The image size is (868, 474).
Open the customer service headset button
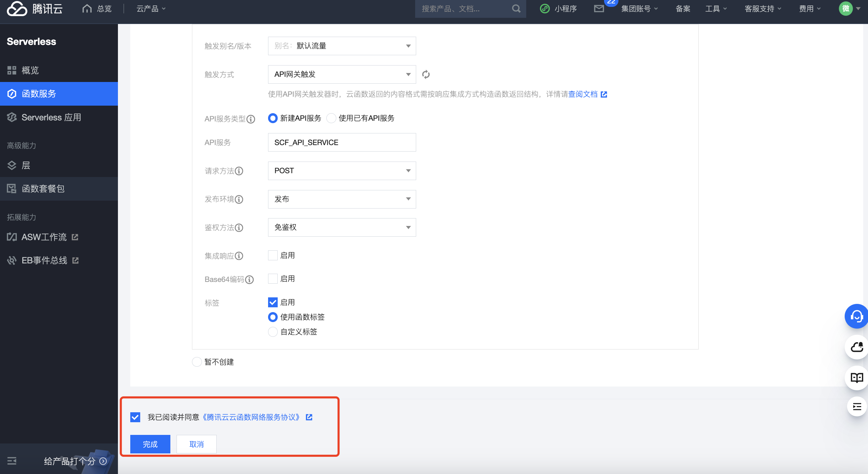pyautogui.click(x=857, y=316)
